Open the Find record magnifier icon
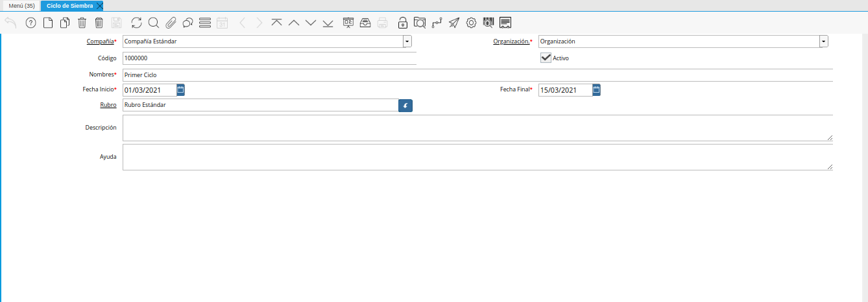This screenshot has width=868, height=302. [x=154, y=23]
